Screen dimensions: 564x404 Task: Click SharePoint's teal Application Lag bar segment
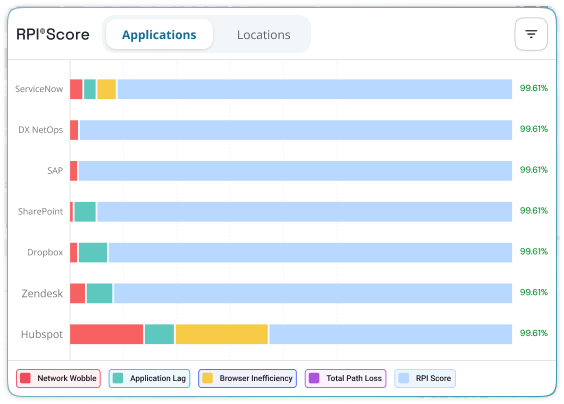(x=85, y=212)
